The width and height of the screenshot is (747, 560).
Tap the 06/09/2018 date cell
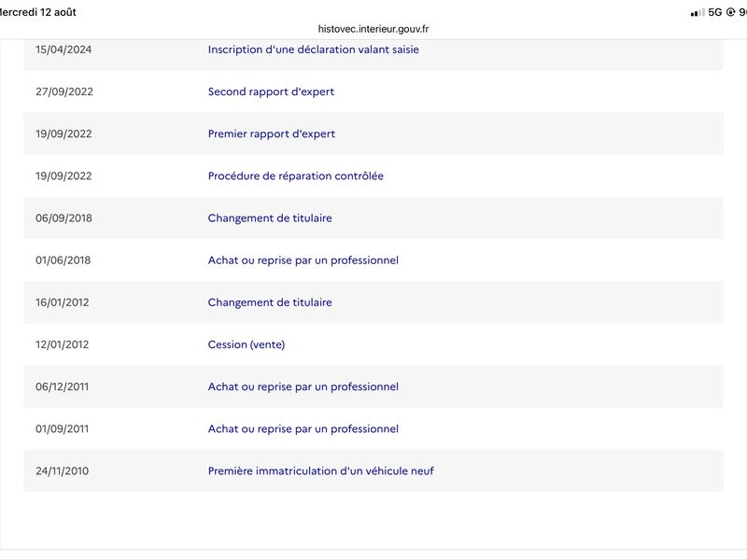[x=63, y=218]
